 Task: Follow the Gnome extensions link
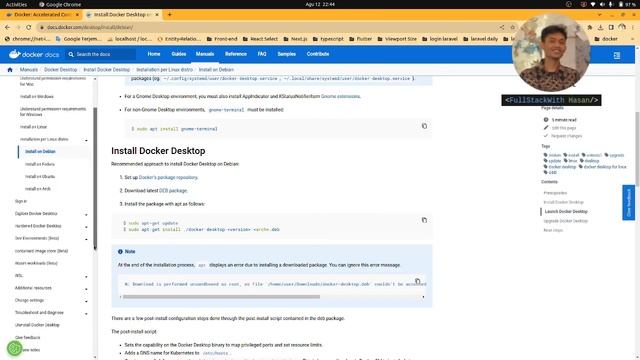(x=340, y=97)
